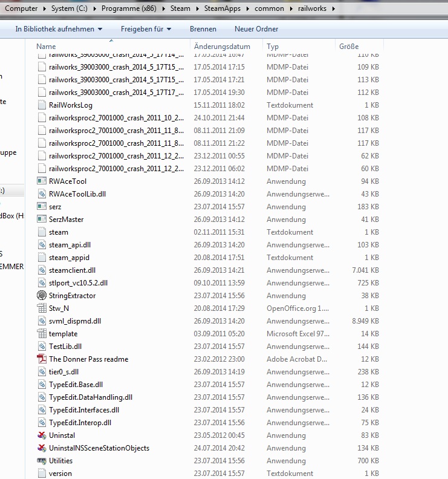The image size is (448, 479).
Task: Select the stlport_vc10.5.2.dll icon
Action: pyautogui.click(x=42, y=283)
